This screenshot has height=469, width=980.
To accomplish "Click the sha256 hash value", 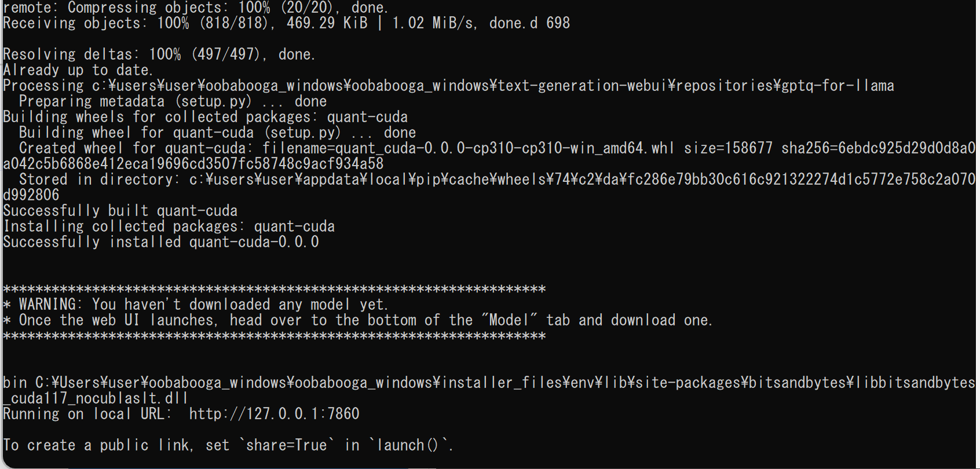I will (489, 156).
